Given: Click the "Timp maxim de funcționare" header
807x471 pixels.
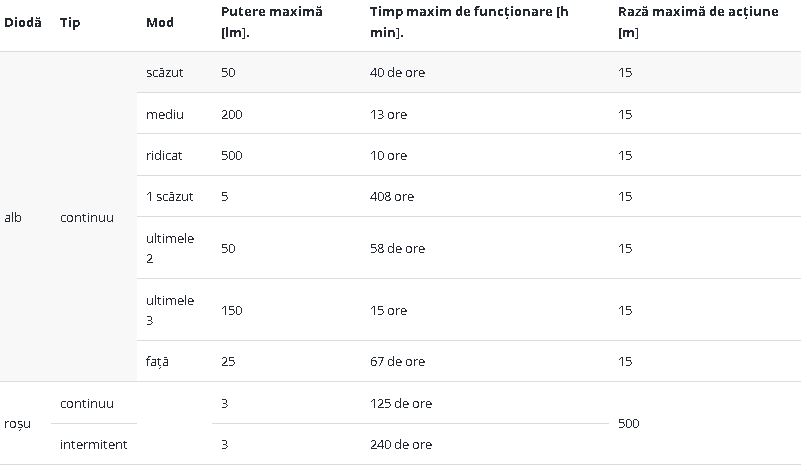Looking at the screenshot, I should click(468, 22).
